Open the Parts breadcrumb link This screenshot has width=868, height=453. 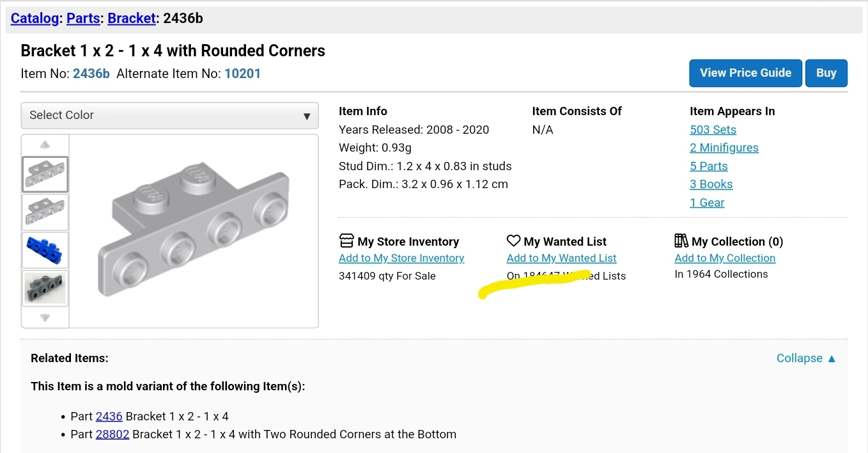pyautogui.click(x=83, y=18)
